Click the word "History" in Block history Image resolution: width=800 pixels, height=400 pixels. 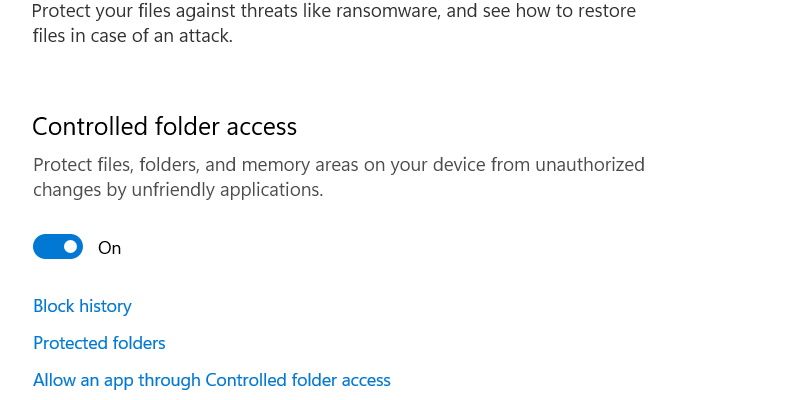pos(106,306)
